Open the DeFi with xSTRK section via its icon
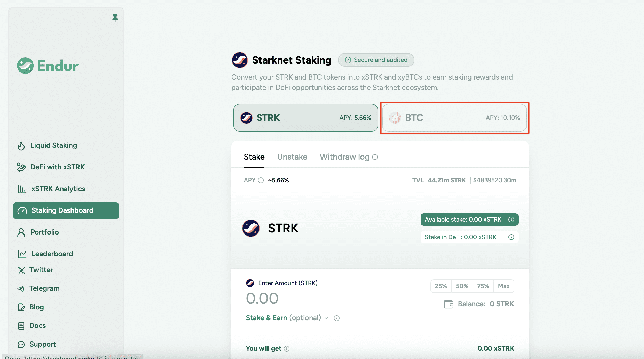644x359 pixels. (x=22, y=167)
